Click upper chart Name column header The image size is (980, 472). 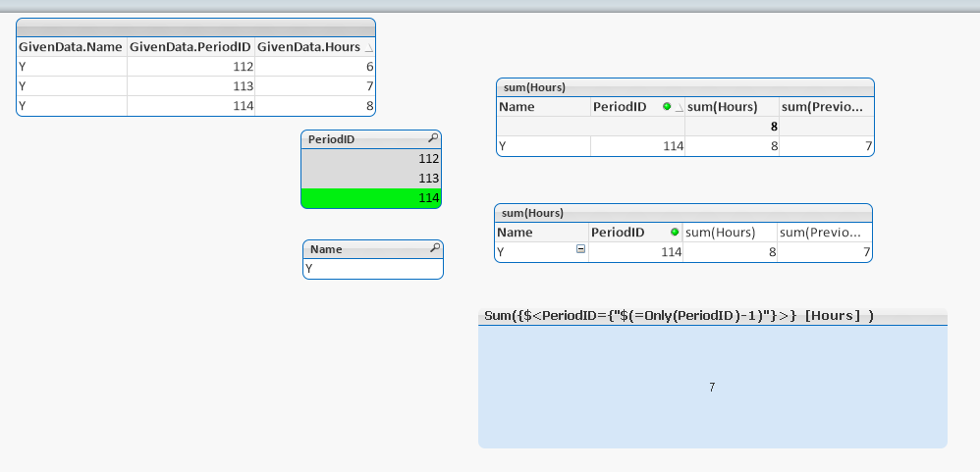(x=544, y=107)
